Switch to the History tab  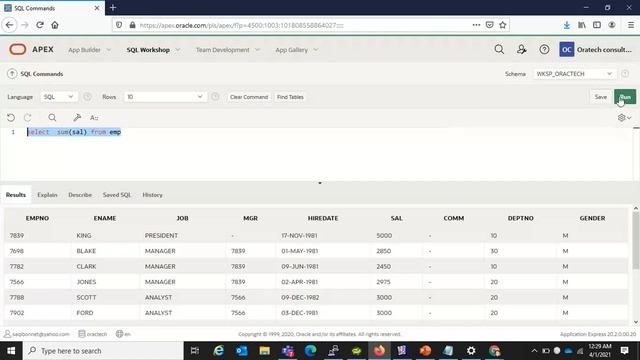pos(153,195)
